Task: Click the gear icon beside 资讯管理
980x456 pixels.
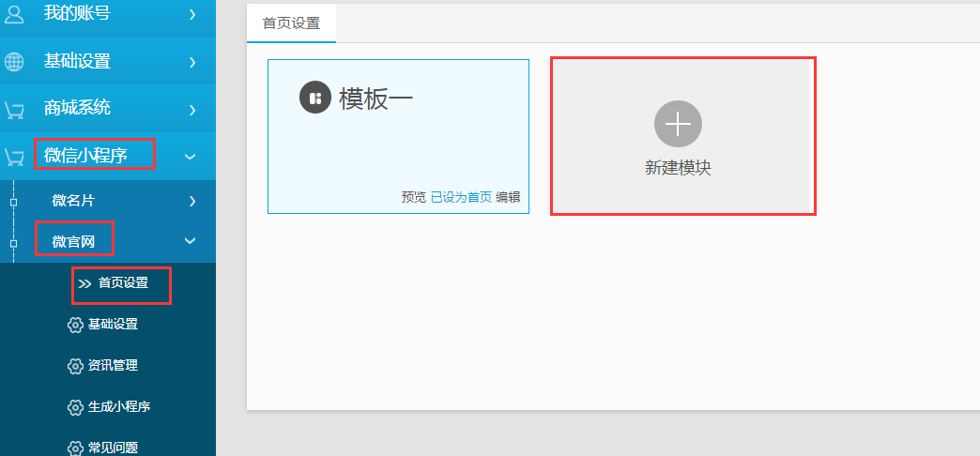Action: pyautogui.click(x=75, y=366)
